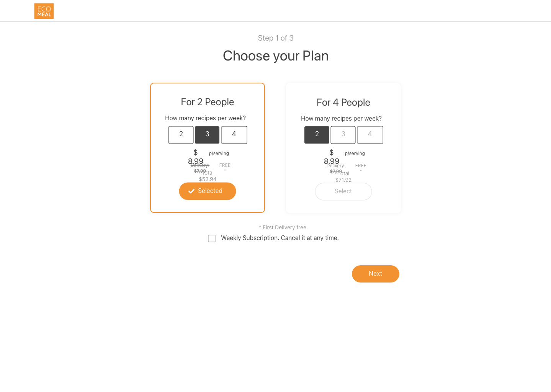
Task: Click the Choose your Plan title
Action: tap(276, 56)
